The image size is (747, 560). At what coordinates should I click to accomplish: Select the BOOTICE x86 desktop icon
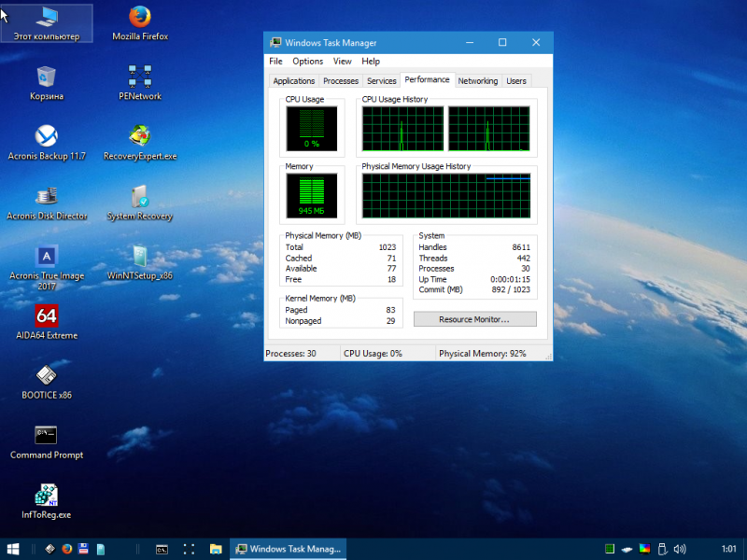point(47,383)
